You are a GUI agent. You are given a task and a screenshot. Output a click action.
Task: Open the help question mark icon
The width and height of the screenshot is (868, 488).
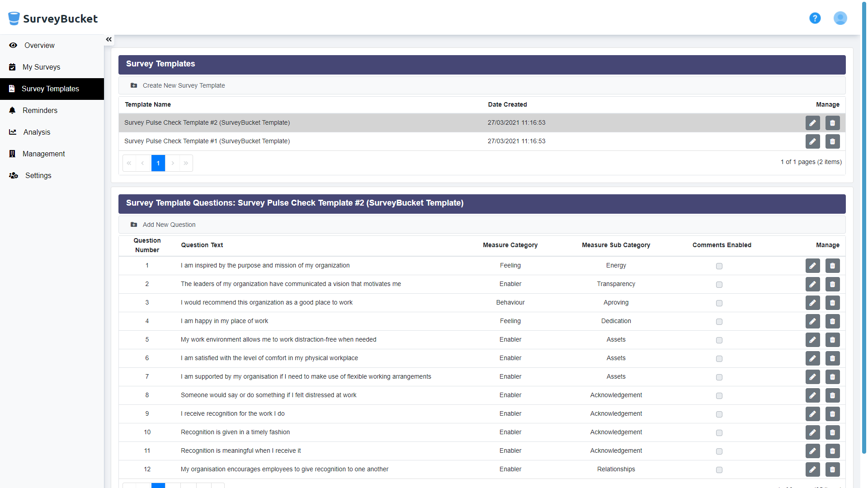(815, 18)
